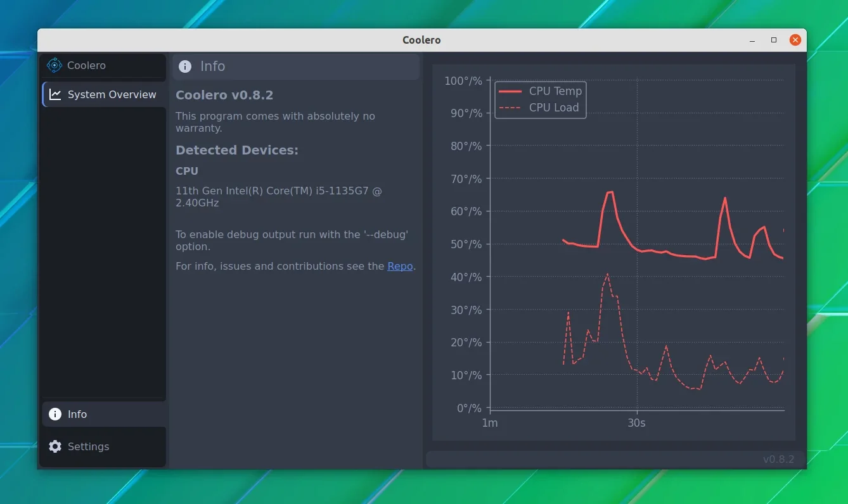Click the Coolero logo icon
Screen dimensions: 848x504
pyautogui.click(x=55, y=65)
